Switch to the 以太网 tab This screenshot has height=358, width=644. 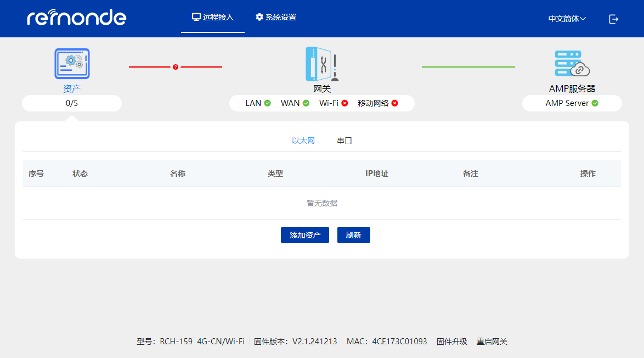(303, 141)
